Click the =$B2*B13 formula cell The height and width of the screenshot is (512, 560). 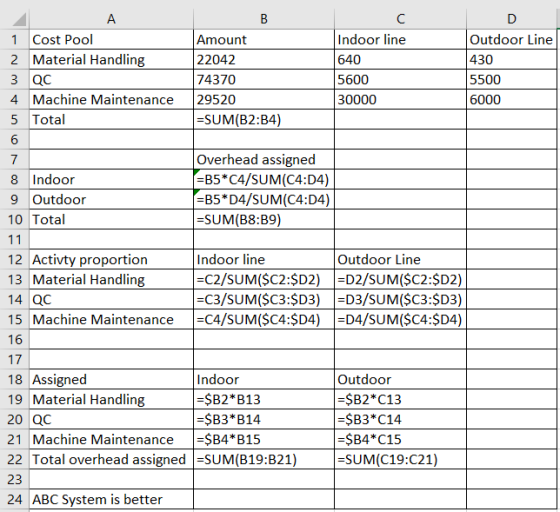tap(264, 399)
